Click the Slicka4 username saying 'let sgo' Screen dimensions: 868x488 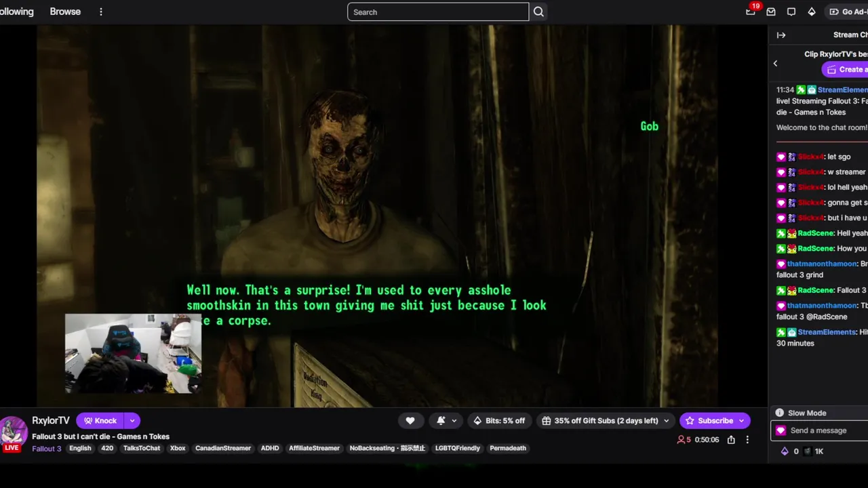tap(811, 157)
